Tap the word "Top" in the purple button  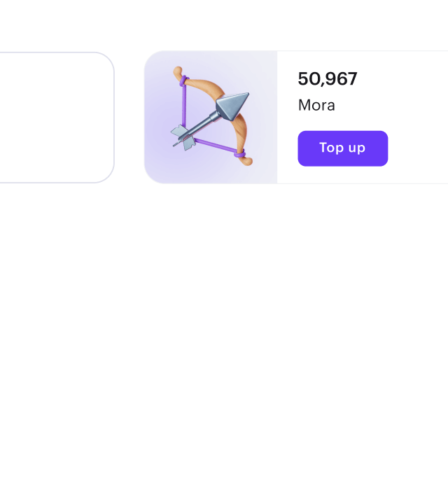click(x=331, y=148)
